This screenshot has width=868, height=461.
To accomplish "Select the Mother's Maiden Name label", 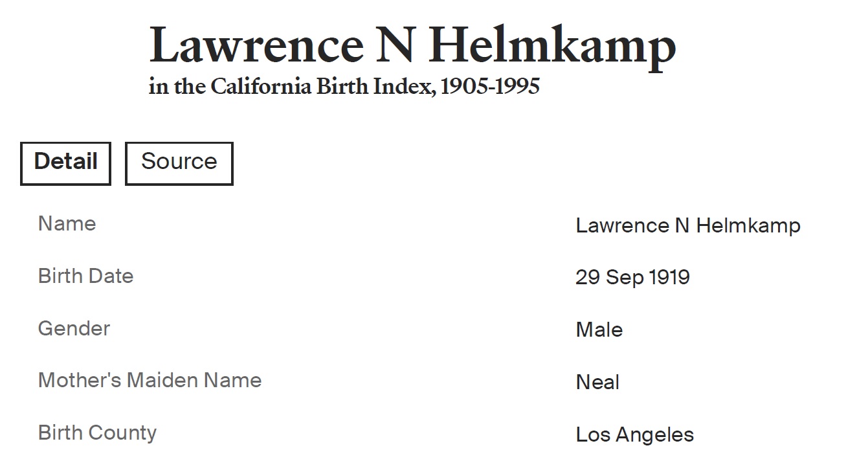I will click(150, 380).
